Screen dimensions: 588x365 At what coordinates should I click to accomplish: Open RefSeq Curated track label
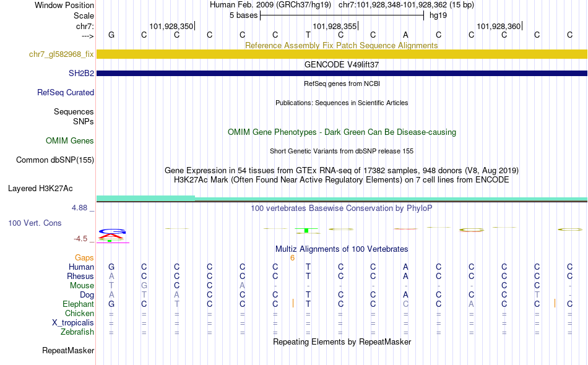coord(65,93)
